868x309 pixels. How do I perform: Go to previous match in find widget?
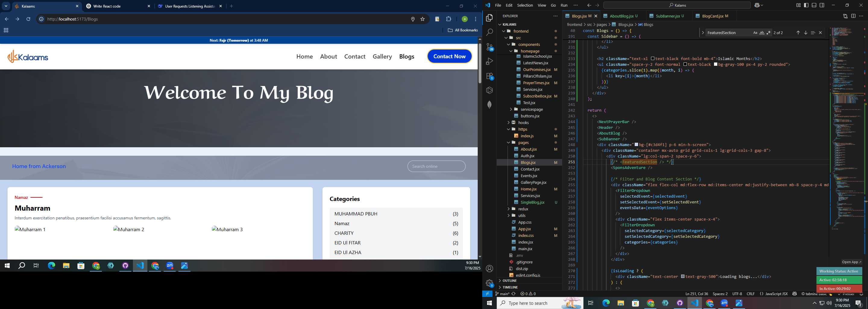798,33
